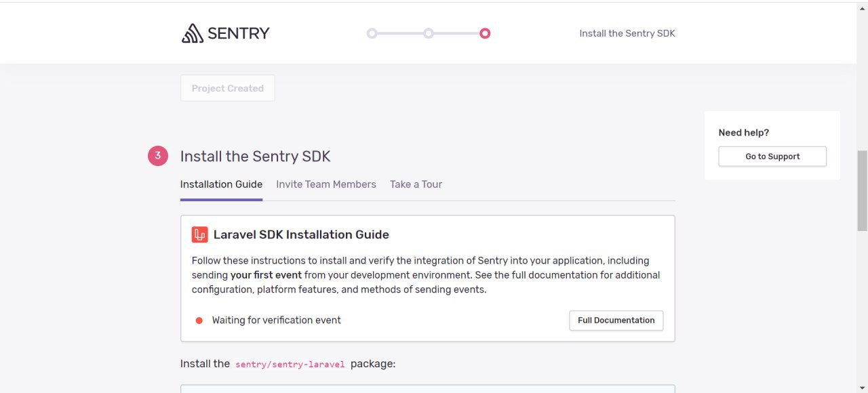The height and width of the screenshot is (393, 868).
Task: Select the first onboarding step circle
Action: [372, 33]
